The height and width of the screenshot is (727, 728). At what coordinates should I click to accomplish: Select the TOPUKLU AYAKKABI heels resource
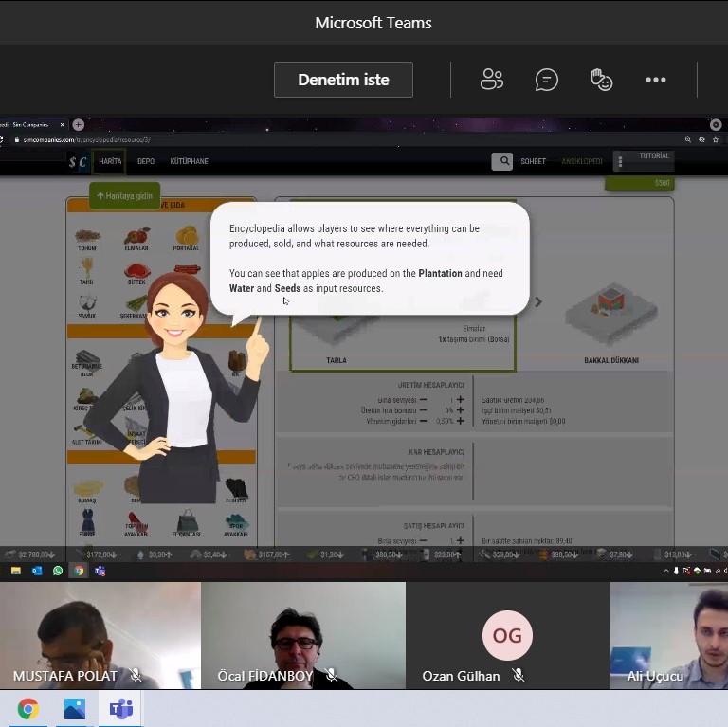point(136,524)
